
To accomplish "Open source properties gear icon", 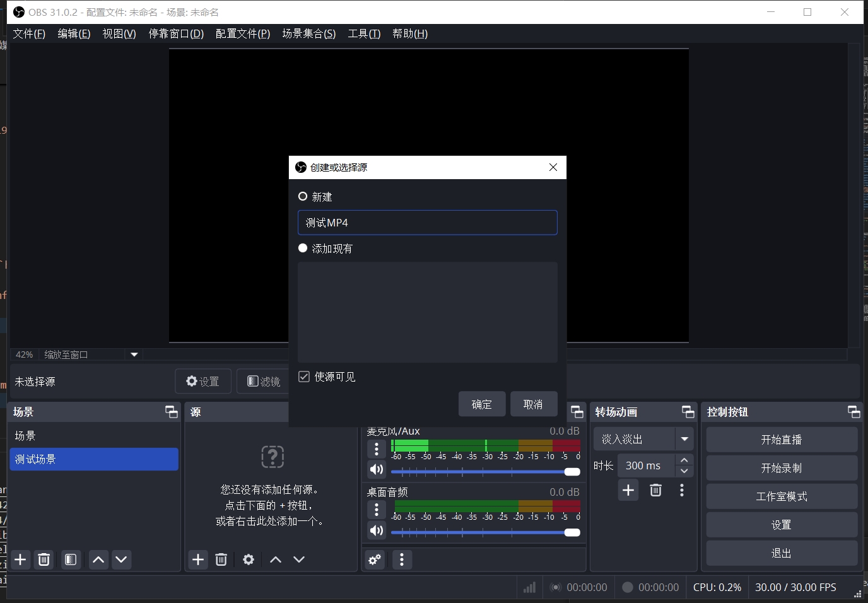I will (249, 559).
